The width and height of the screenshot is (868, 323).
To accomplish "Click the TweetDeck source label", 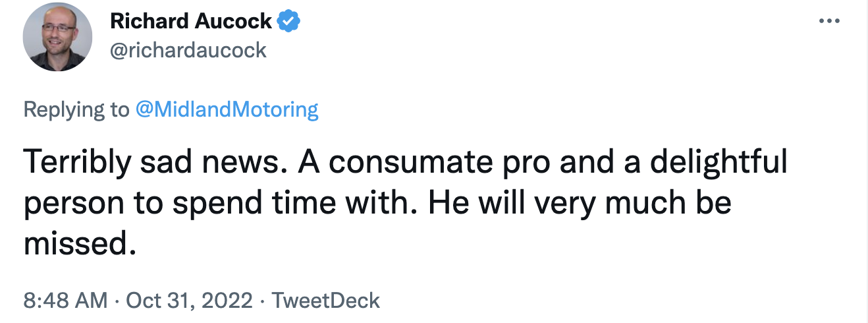I will [x=326, y=301].
